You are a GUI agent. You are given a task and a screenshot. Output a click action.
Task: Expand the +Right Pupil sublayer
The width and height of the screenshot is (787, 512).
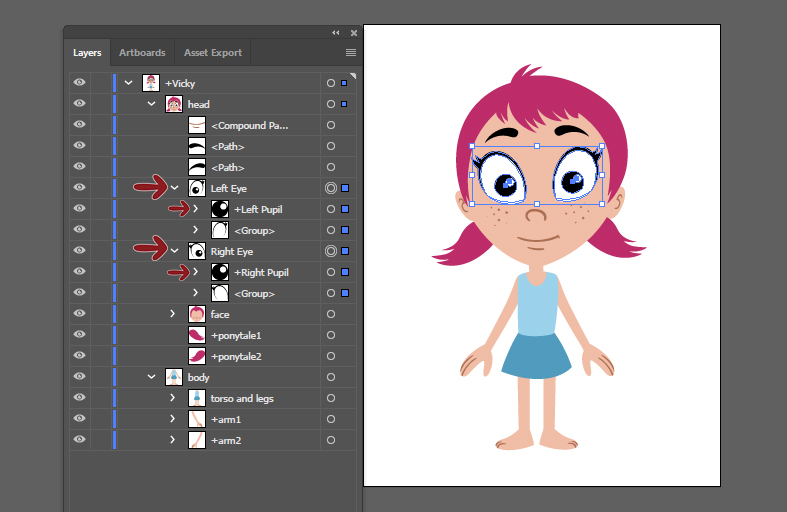(x=196, y=272)
